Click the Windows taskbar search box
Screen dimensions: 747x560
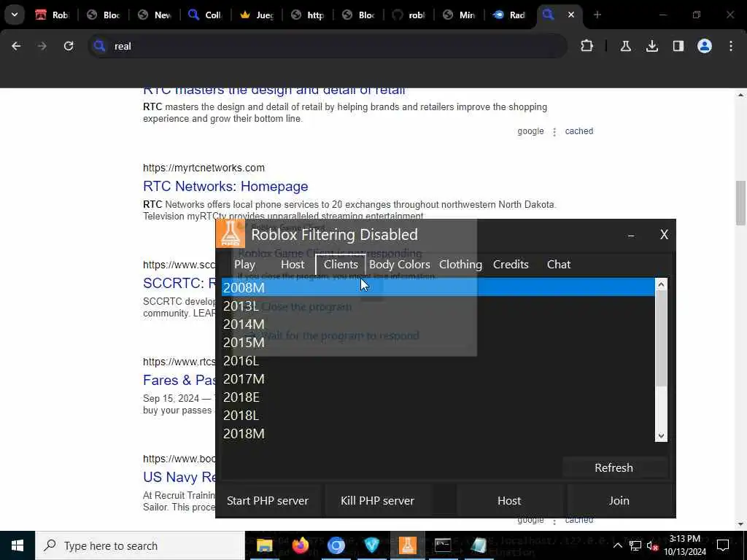click(x=139, y=545)
